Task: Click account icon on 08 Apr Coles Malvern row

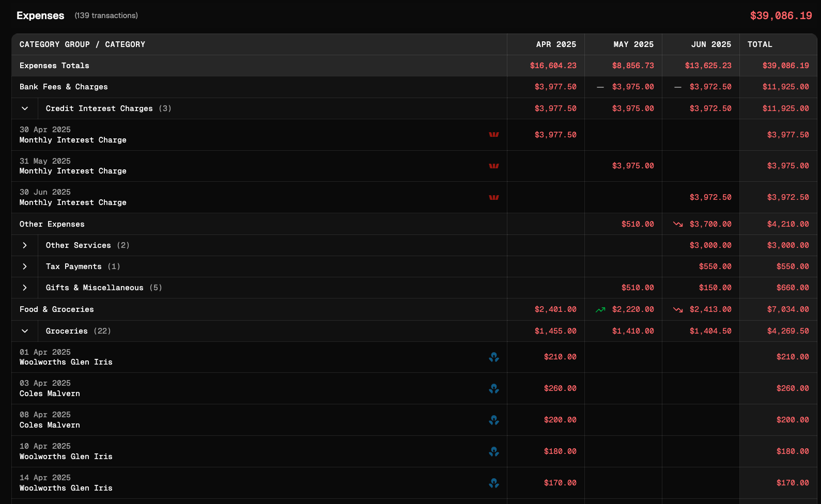Action: (x=494, y=420)
